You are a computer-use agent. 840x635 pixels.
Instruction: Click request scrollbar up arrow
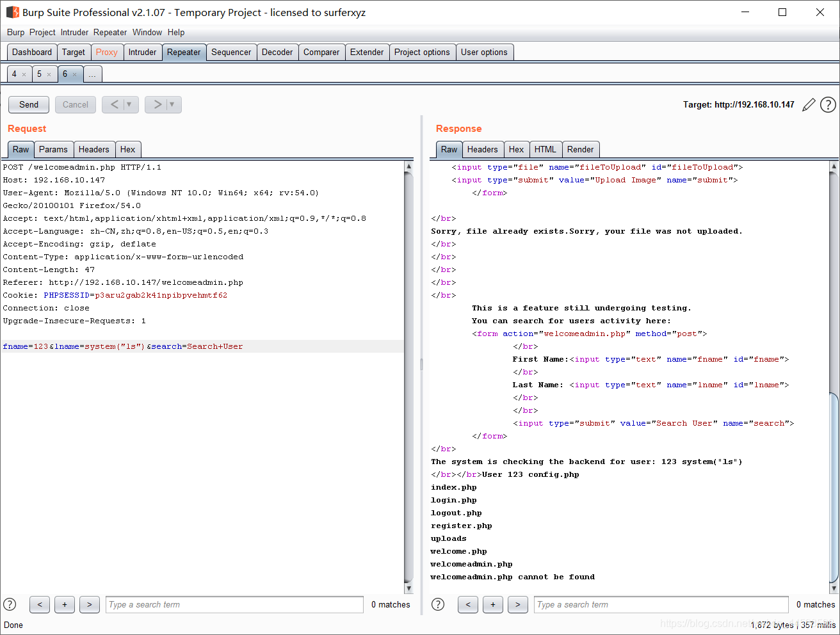tap(409, 166)
